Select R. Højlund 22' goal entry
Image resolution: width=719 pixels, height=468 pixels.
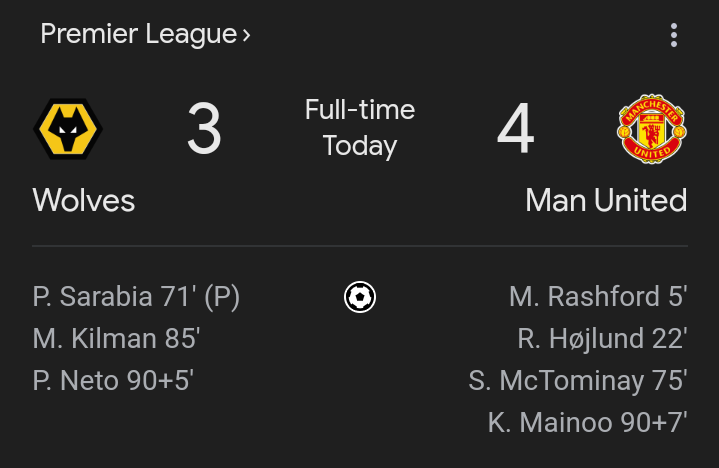(602, 339)
